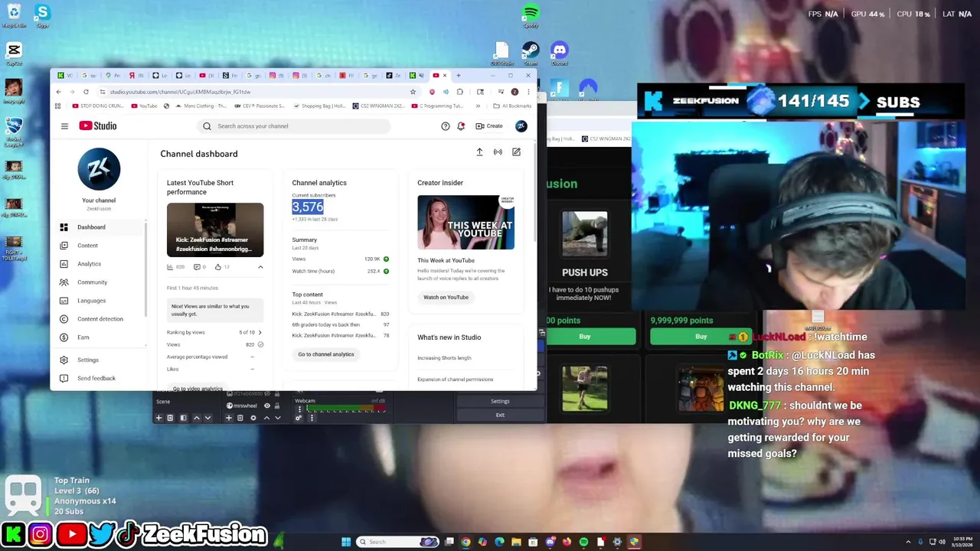Click the studio.youtube.com address bar
The width and height of the screenshot is (980, 551).
(260, 92)
